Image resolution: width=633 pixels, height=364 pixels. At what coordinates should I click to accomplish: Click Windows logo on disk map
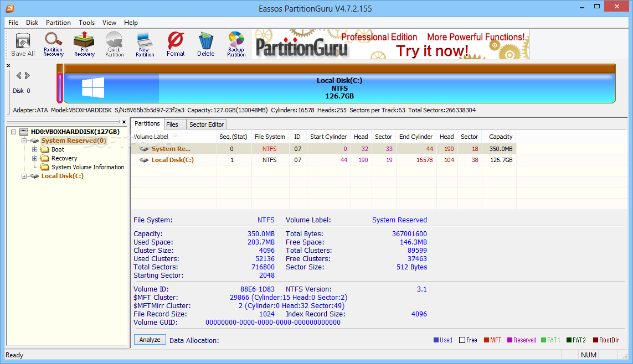(x=93, y=88)
